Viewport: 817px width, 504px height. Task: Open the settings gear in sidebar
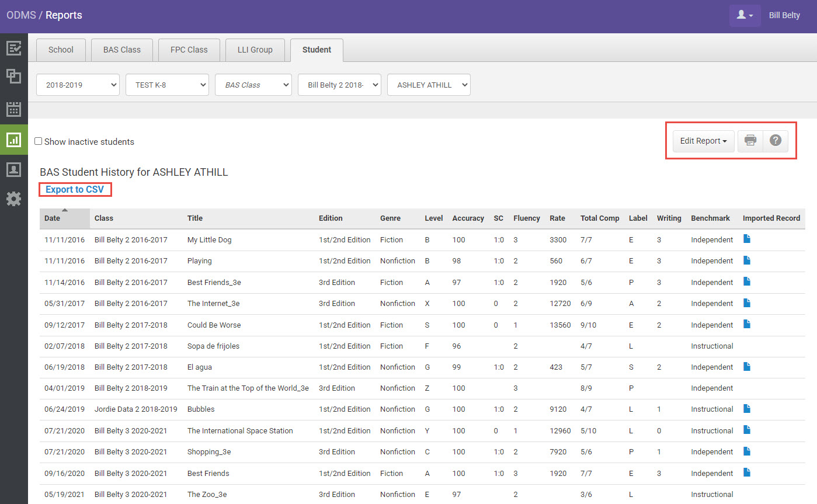tap(13, 199)
